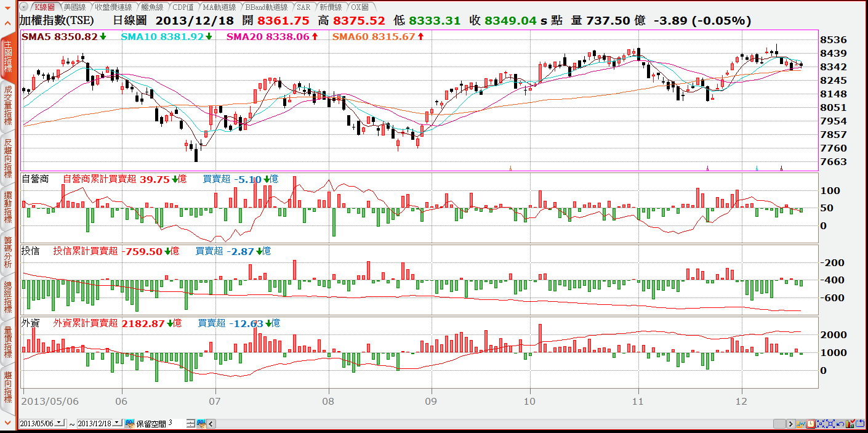This screenshot has width=868, height=433.
Task: Click the 量 737.50 億 volume value
Action: click(x=607, y=20)
